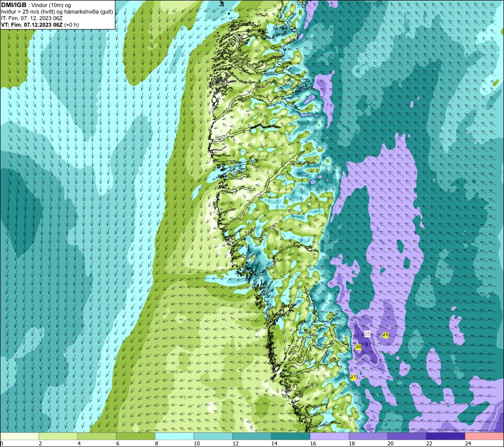
Task: Click the 18–20 purple legend swatch
Action: tap(368, 436)
